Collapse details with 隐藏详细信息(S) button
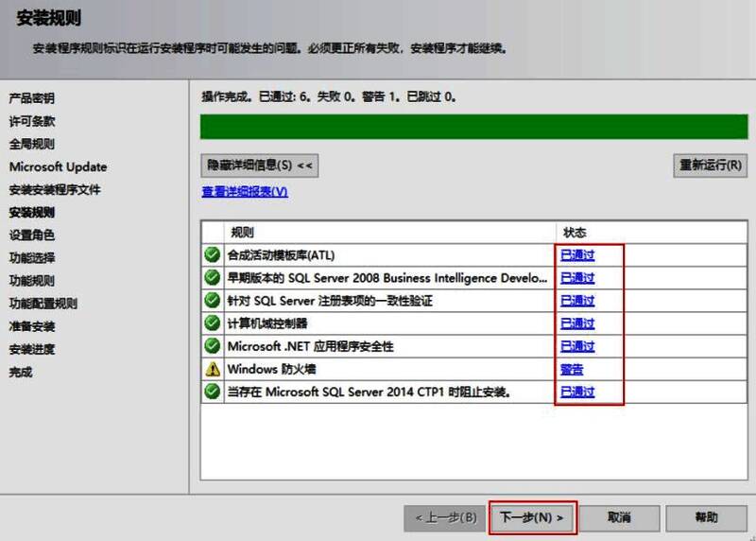 click(x=259, y=165)
